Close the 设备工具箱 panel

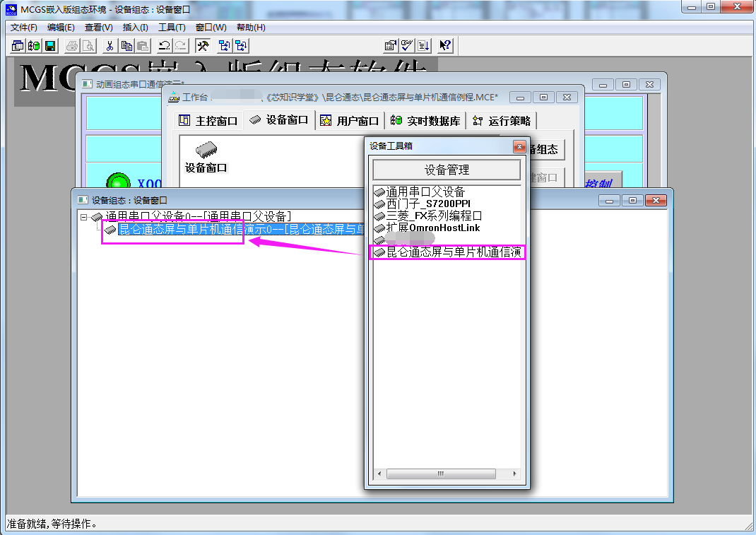(519, 147)
